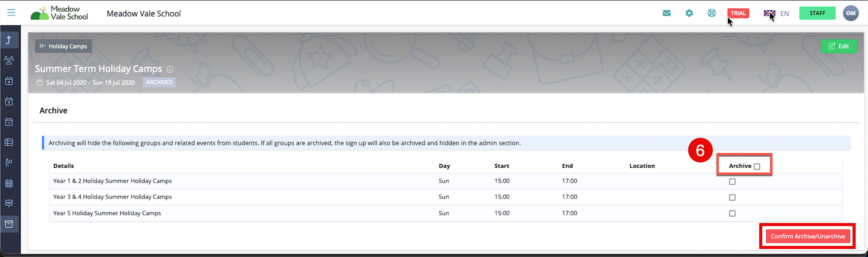Open the hamburger navigation menu
Screen dimensions: 868x257
tap(11, 13)
